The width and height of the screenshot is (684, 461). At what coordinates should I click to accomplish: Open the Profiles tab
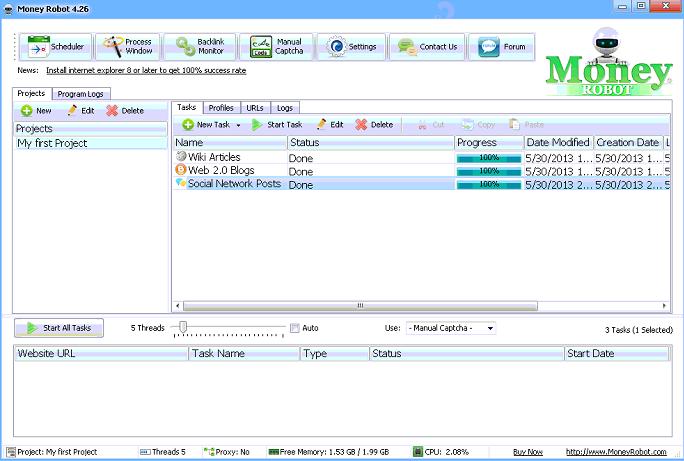[221, 108]
